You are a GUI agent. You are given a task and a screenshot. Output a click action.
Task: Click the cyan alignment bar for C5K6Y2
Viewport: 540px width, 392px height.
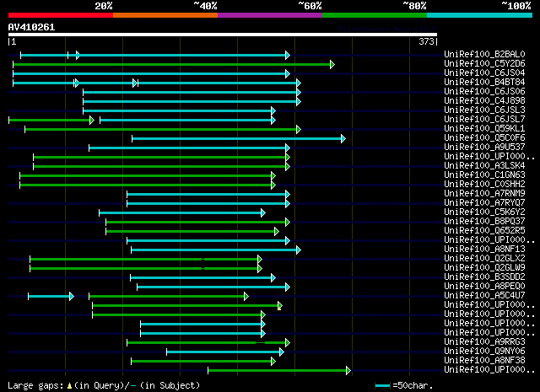click(182, 213)
